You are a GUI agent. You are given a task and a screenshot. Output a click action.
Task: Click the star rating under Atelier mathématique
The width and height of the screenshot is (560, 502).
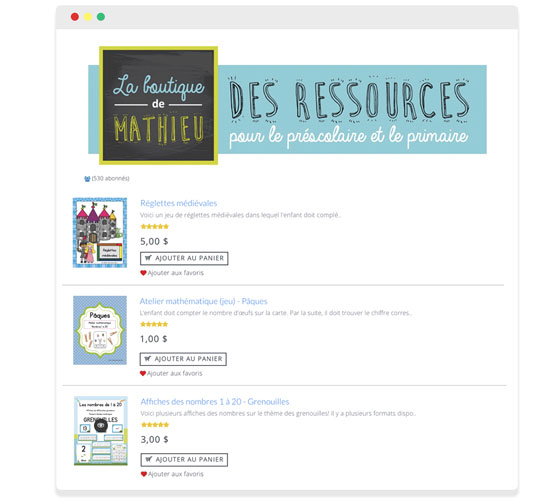click(154, 324)
